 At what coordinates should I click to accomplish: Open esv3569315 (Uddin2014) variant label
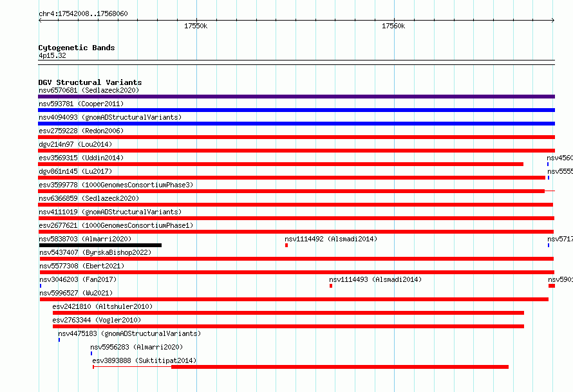pos(81,158)
